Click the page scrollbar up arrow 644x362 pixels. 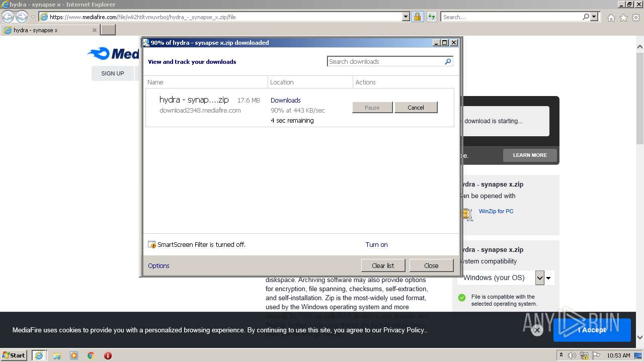pyautogui.click(x=640, y=47)
